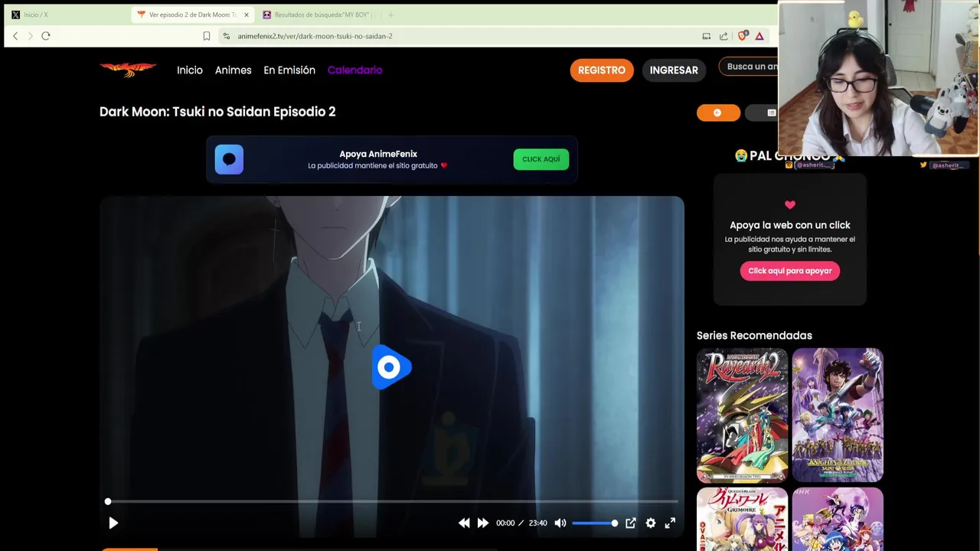Adjust the blue volume slider

[595, 523]
